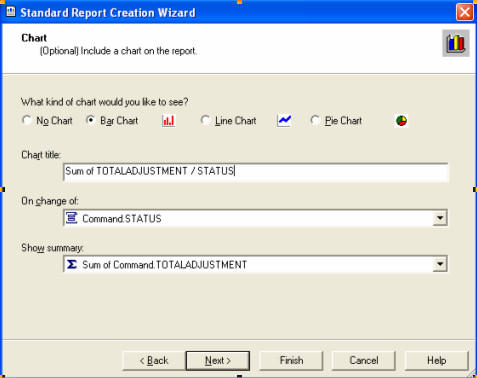
Task: Select the Line Chart radio button
Action: (205, 120)
